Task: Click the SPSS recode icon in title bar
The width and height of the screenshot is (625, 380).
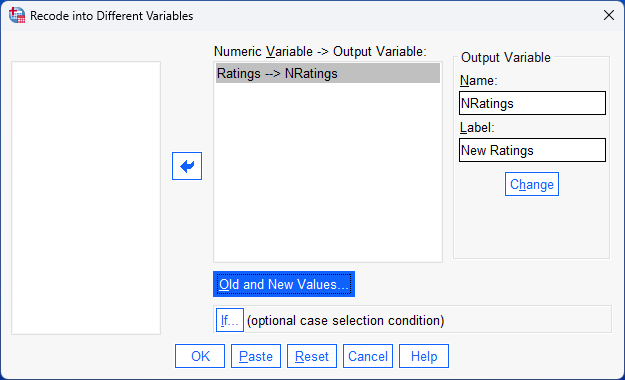Action: tap(17, 15)
